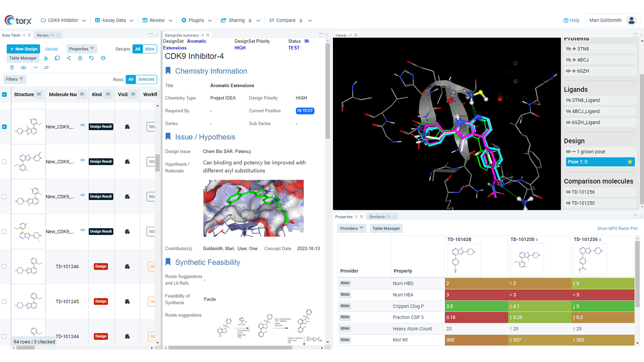Open the Providers filter dropdown
This screenshot has width=644, height=362.
click(x=352, y=228)
